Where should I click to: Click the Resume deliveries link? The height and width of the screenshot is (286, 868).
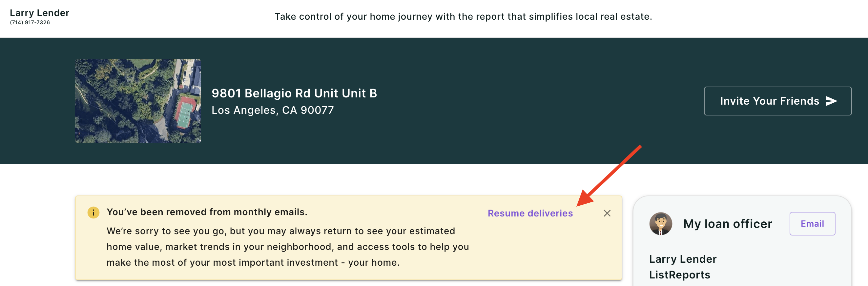click(x=530, y=213)
